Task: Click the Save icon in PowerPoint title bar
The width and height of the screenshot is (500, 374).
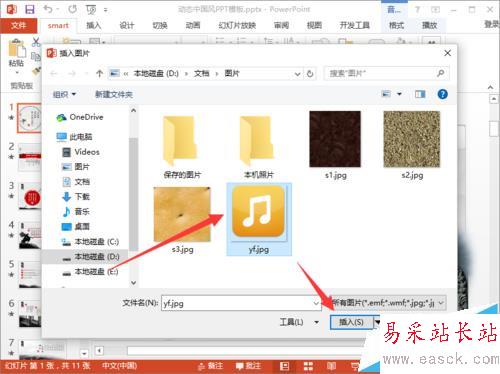Action: pos(30,9)
